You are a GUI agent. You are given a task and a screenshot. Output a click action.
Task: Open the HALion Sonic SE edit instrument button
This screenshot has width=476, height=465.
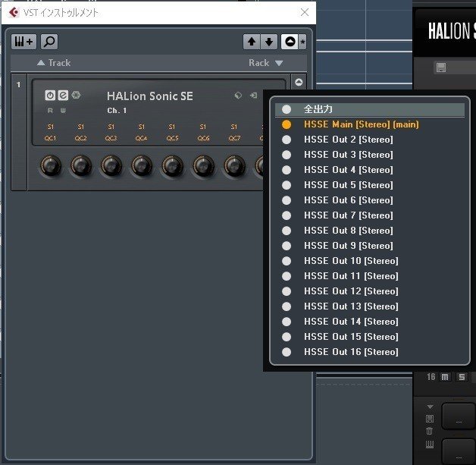(x=63, y=96)
